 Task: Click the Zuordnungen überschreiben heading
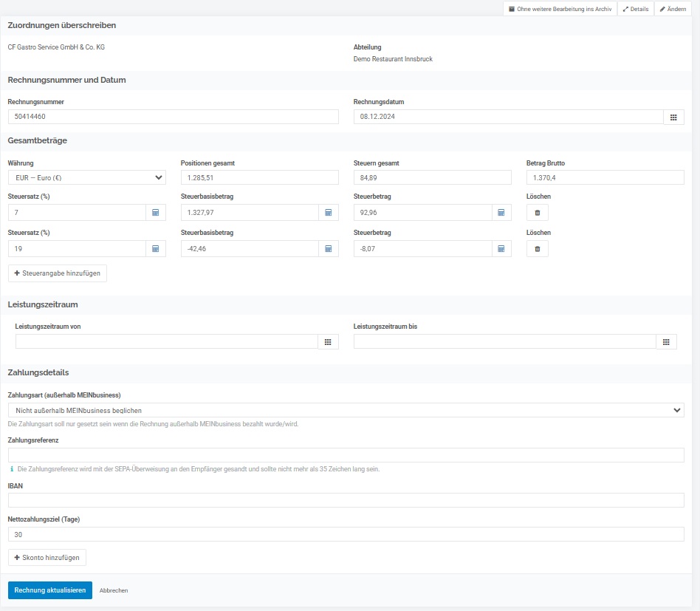[x=61, y=25]
